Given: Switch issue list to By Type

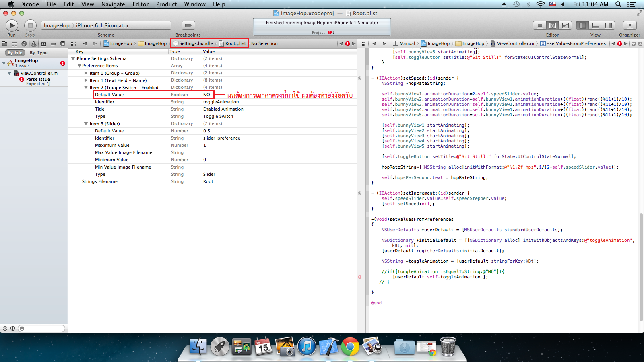Looking at the screenshot, I should 39,53.
